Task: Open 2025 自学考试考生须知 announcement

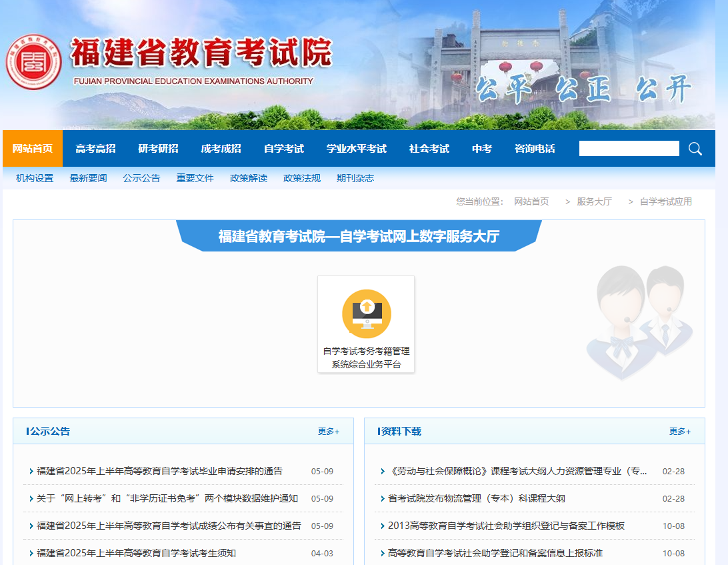Action: [x=136, y=553]
